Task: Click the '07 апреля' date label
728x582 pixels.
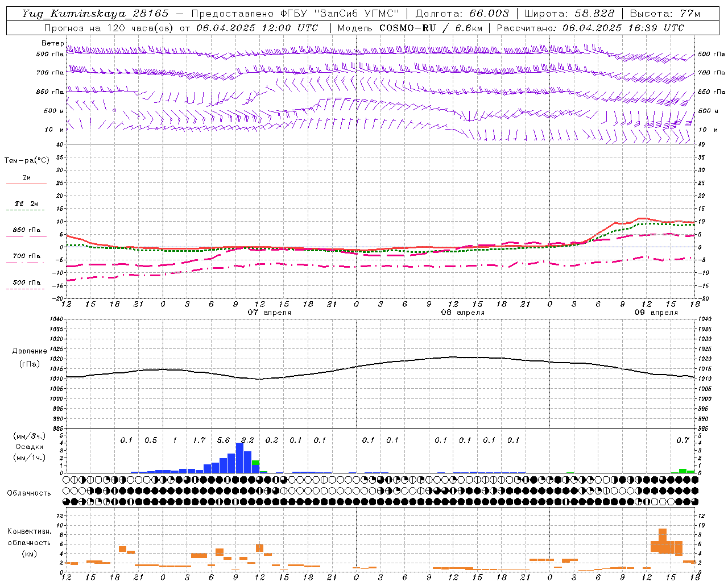Action: (x=270, y=313)
